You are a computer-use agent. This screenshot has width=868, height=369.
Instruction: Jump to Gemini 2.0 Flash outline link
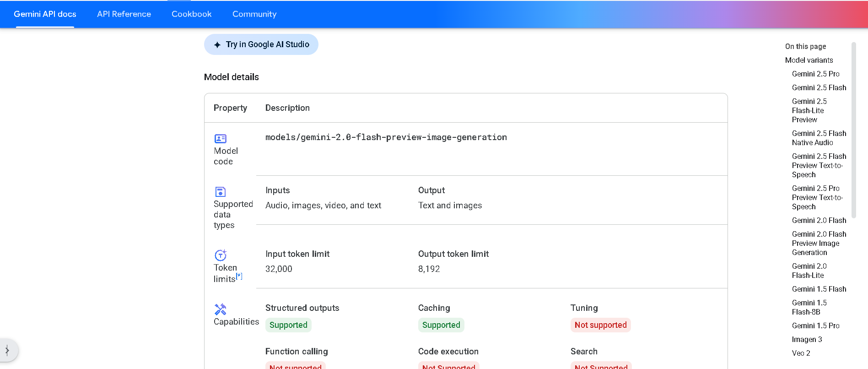tap(819, 220)
